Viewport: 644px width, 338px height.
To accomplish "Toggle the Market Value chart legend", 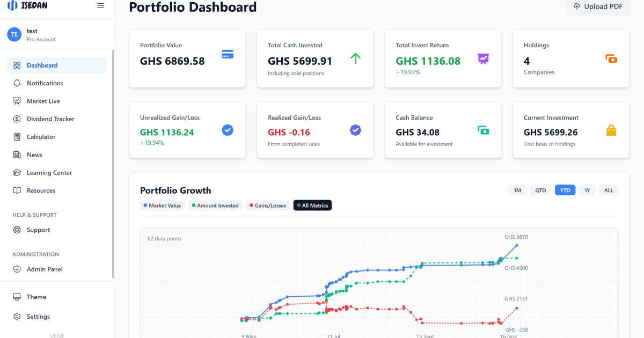I will tap(162, 205).
